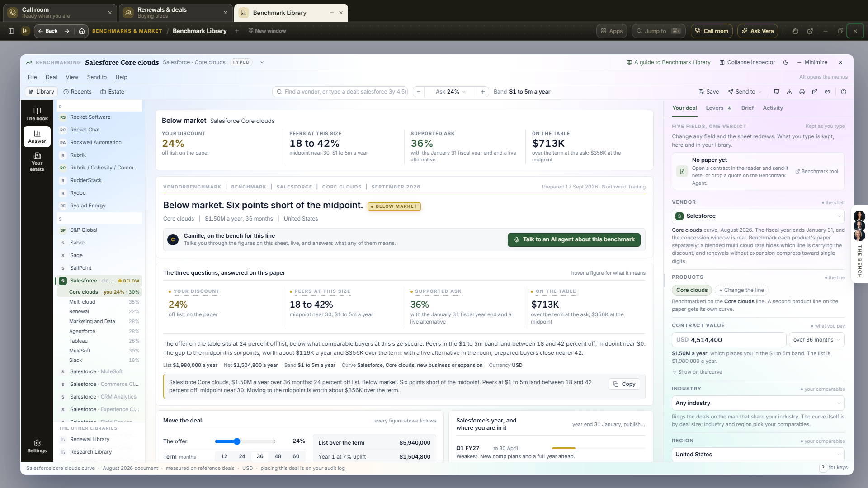868x488 pixels.
Task: Click the presentation mode icon in toolbar
Action: (x=777, y=92)
